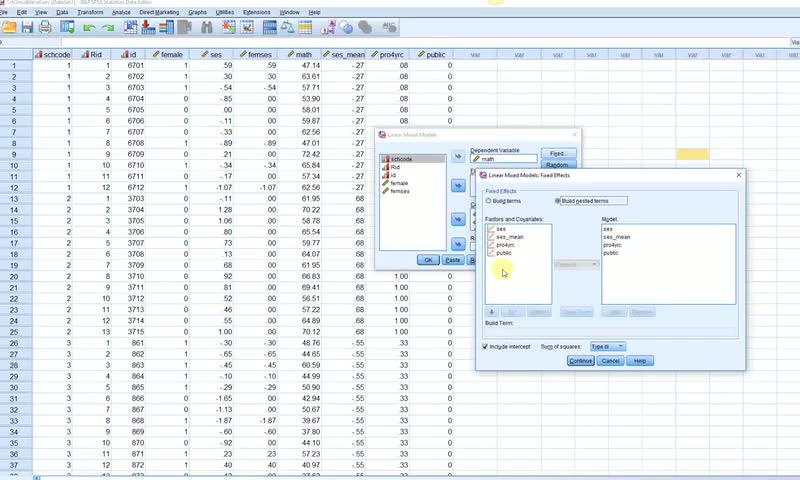Click the Save file floppy disk icon
Viewport: 800px width, 480px height.
pyautogui.click(x=27, y=27)
